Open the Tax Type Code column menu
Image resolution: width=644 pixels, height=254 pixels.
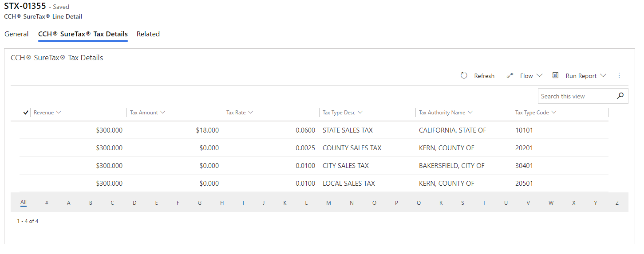[554, 113]
